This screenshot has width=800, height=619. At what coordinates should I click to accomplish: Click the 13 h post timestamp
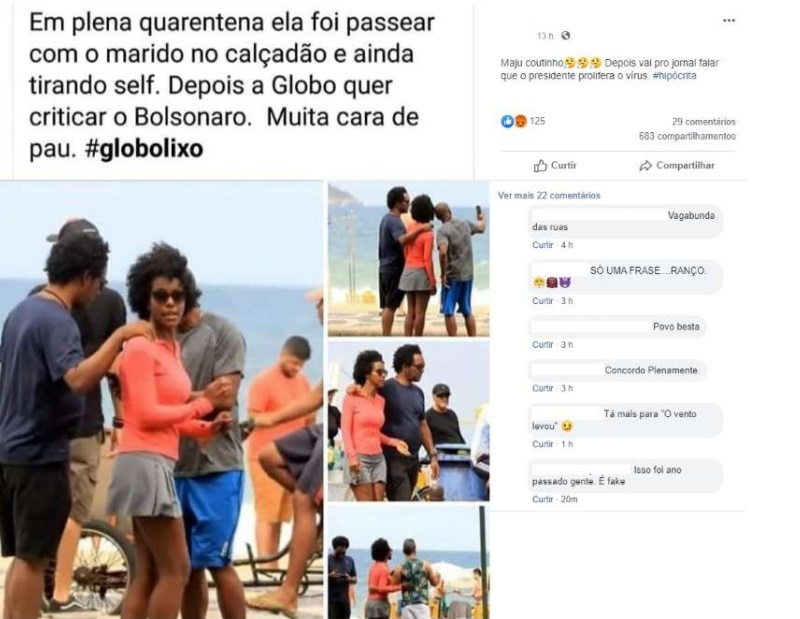pyautogui.click(x=544, y=36)
